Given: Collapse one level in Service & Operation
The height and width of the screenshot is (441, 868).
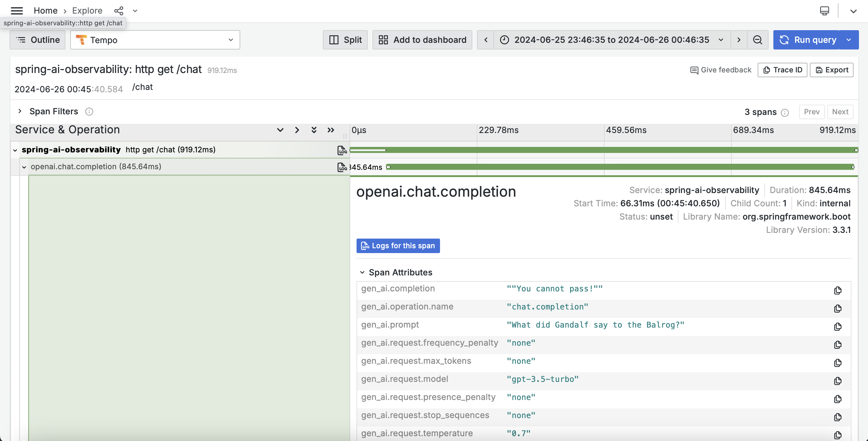Looking at the screenshot, I should tap(297, 130).
